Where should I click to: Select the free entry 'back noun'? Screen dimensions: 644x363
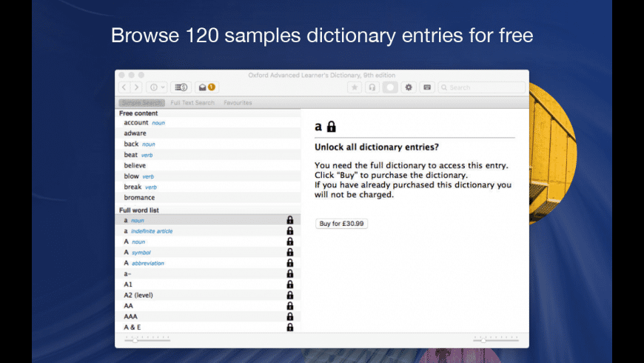[x=208, y=144]
